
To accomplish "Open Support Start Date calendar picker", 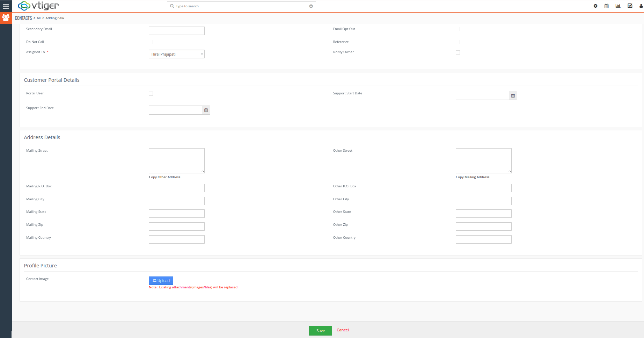I will pyautogui.click(x=513, y=95).
